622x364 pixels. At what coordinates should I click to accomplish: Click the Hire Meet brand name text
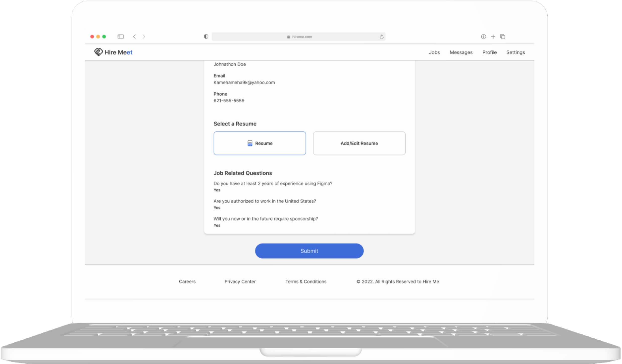[x=118, y=52]
